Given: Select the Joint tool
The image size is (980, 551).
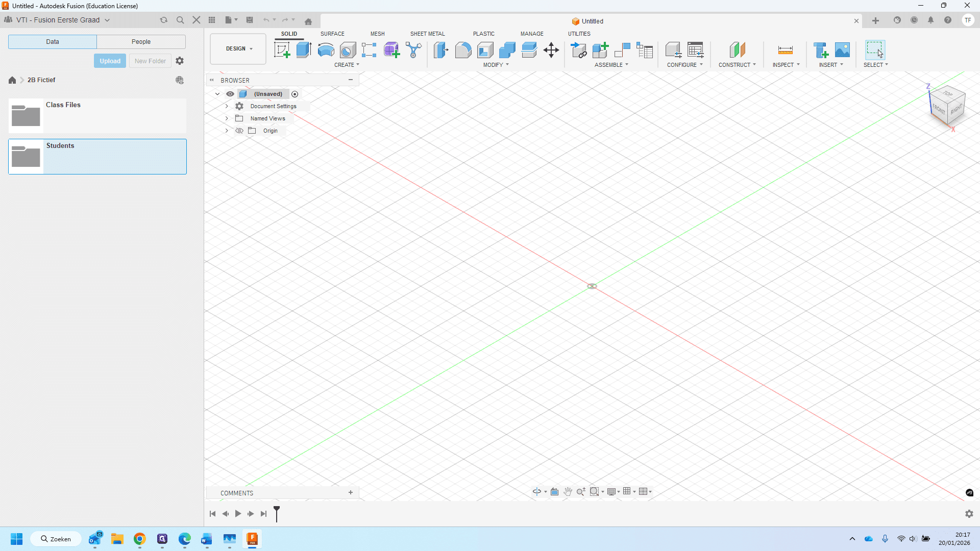Looking at the screenshot, I should [623, 50].
